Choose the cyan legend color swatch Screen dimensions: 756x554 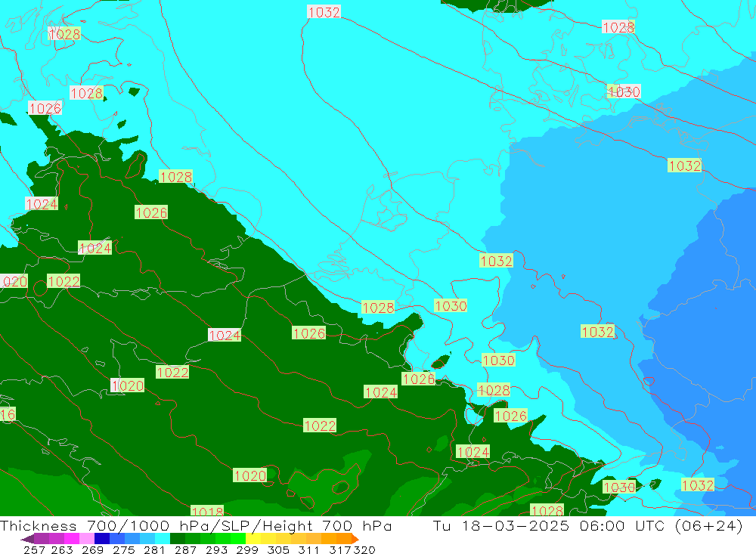(163, 539)
